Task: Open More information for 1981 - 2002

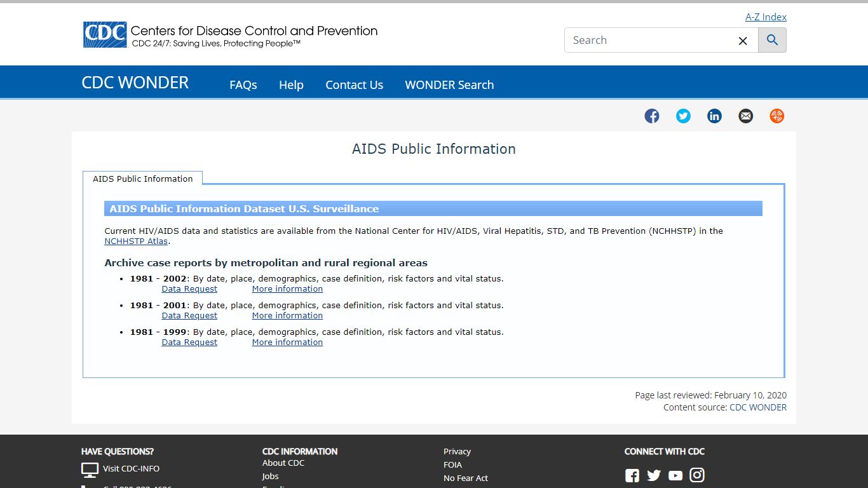Action: coord(287,289)
